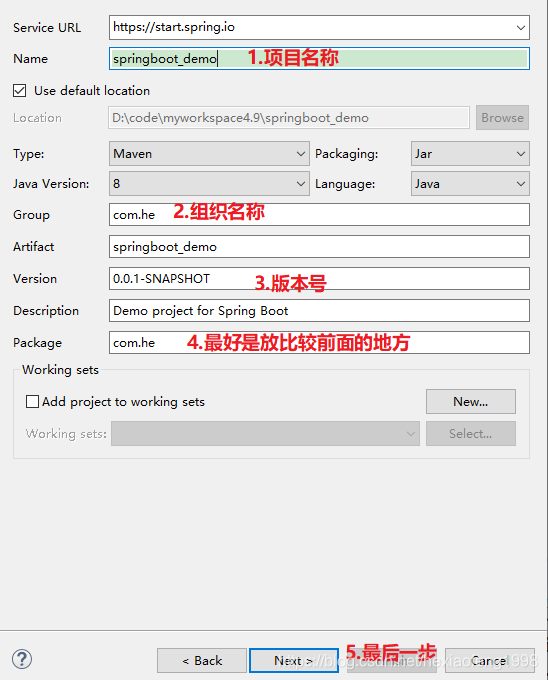Click into the Artifact field
548x680 pixels.
[319, 246]
